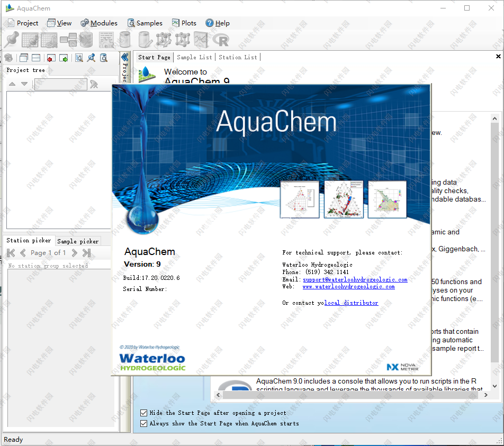Toggle 'Hide the Start Page after opening a project'
This screenshot has width=504, height=446.
[x=143, y=413]
